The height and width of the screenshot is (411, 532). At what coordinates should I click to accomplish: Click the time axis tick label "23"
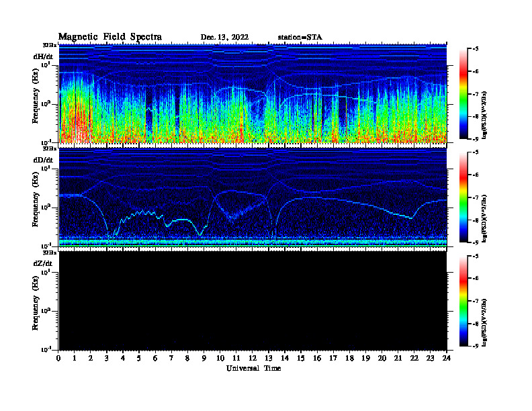[x=430, y=359]
